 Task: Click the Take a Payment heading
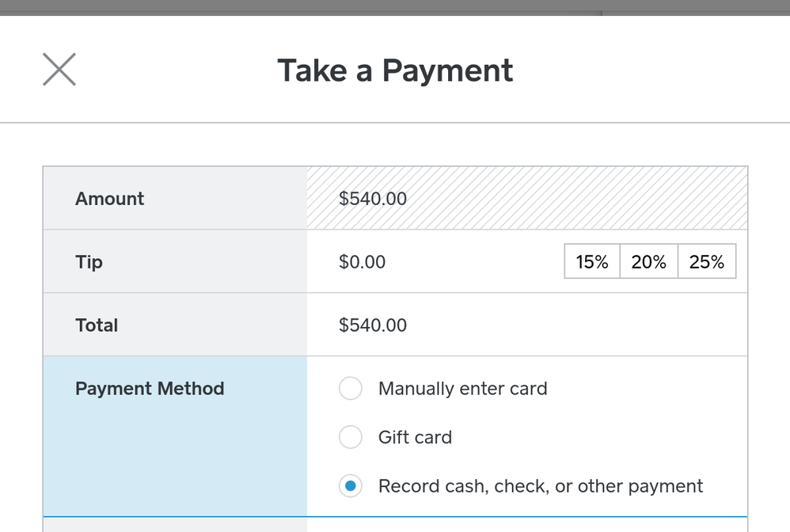395,70
